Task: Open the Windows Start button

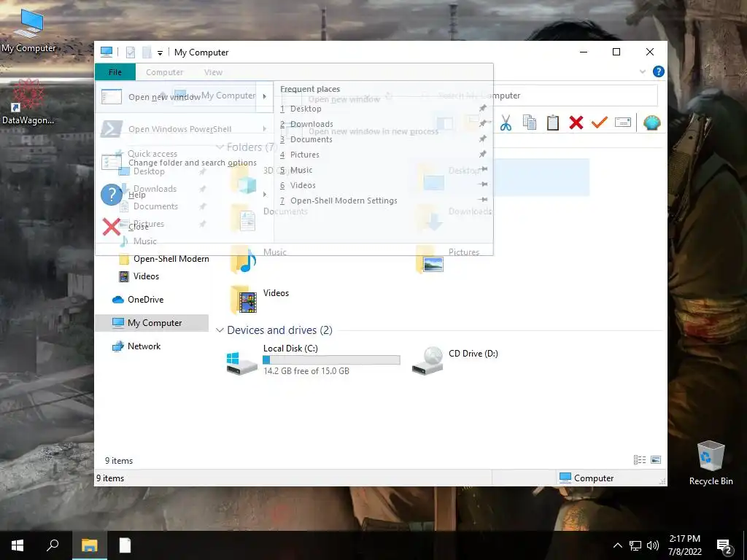Action: pos(18,545)
